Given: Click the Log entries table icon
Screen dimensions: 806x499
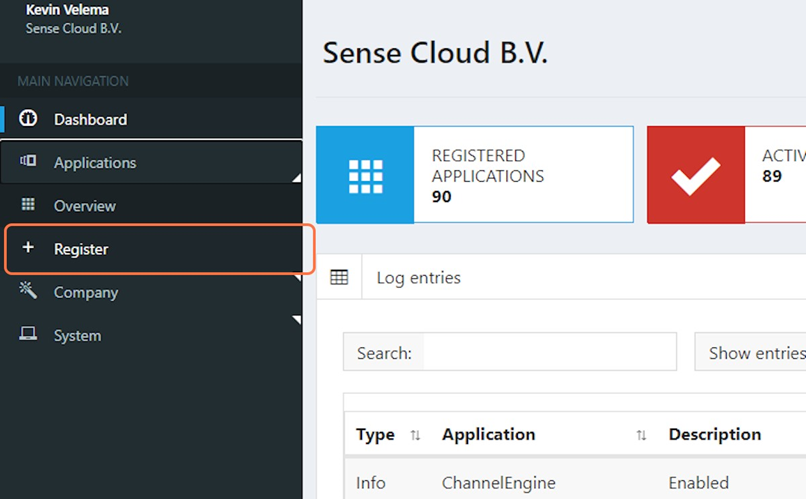Looking at the screenshot, I should (339, 277).
